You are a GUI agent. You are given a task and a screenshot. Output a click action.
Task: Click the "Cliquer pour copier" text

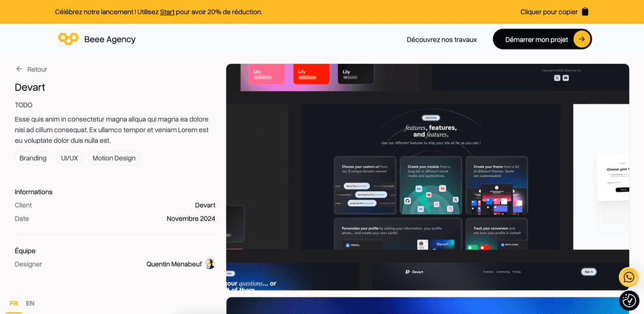coord(549,12)
